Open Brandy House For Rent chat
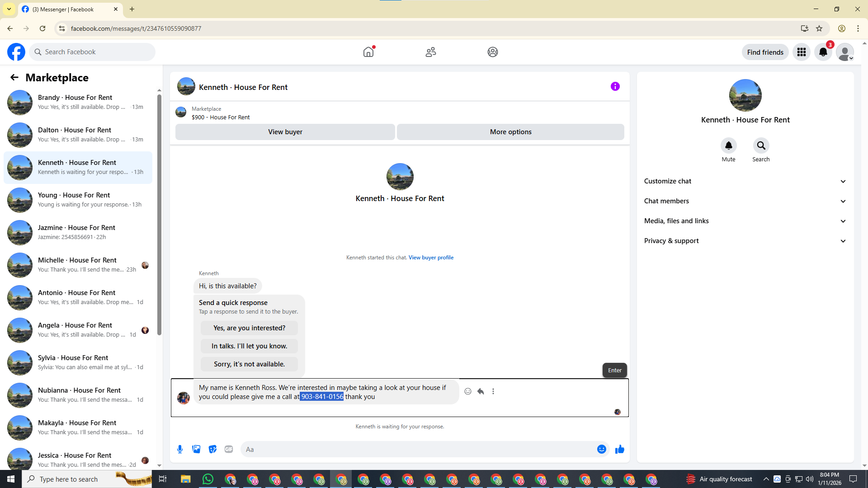 click(x=78, y=102)
